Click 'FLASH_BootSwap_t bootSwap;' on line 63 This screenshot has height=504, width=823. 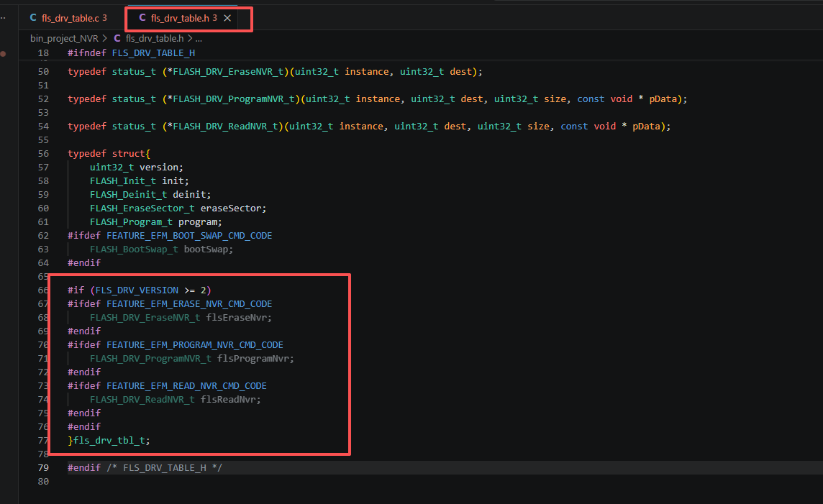(x=161, y=249)
